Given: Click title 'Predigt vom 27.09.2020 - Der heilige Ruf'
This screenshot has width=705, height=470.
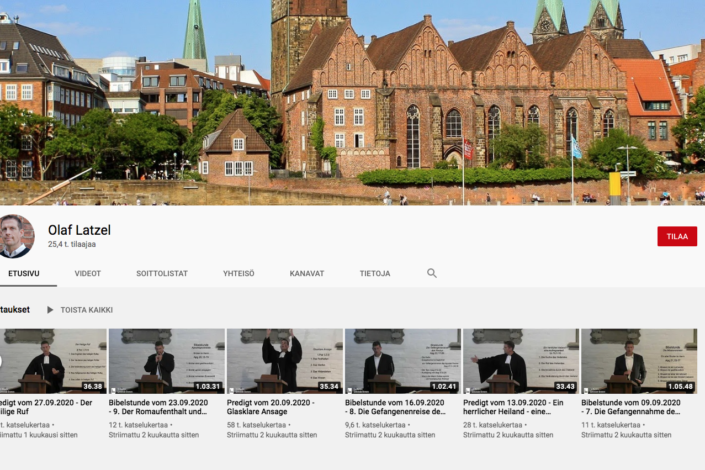Looking at the screenshot, I should [x=46, y=407].
